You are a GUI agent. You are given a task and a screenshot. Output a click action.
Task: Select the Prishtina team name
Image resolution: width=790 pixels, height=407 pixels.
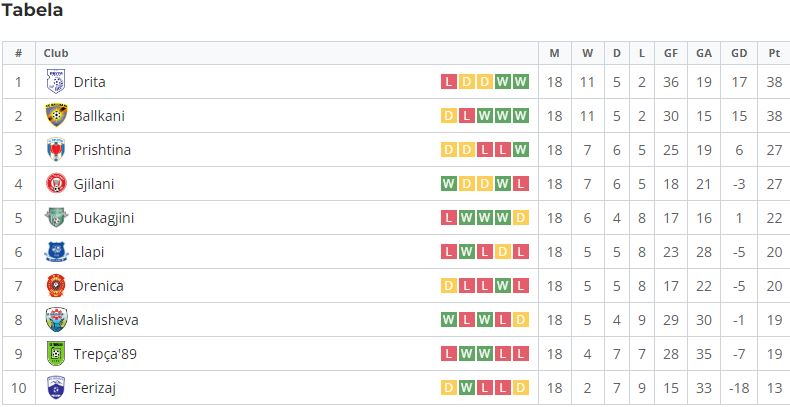pyautogui.click(x=102, y=150)
